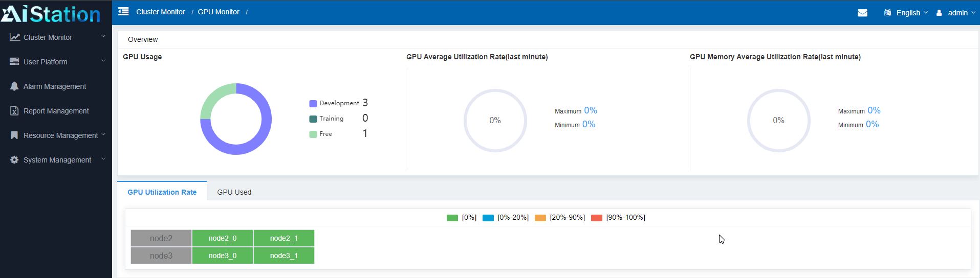Click the GPU Memory Utilization 0% gauge
This screenshot has height=278, width=980.
pyautogui.click(x=779, y=121)
